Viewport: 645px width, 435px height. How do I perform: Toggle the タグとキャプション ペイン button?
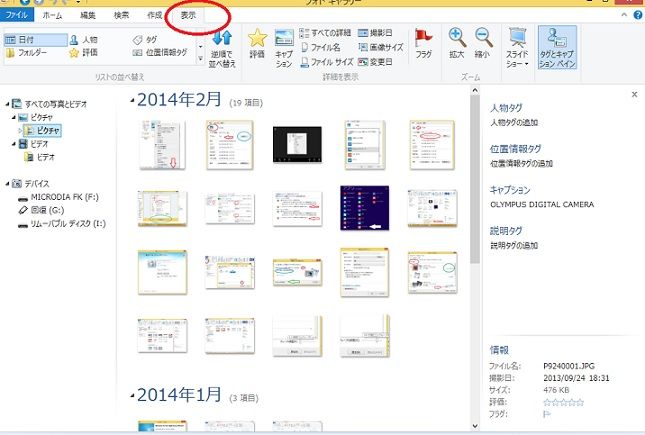[557, 48]
